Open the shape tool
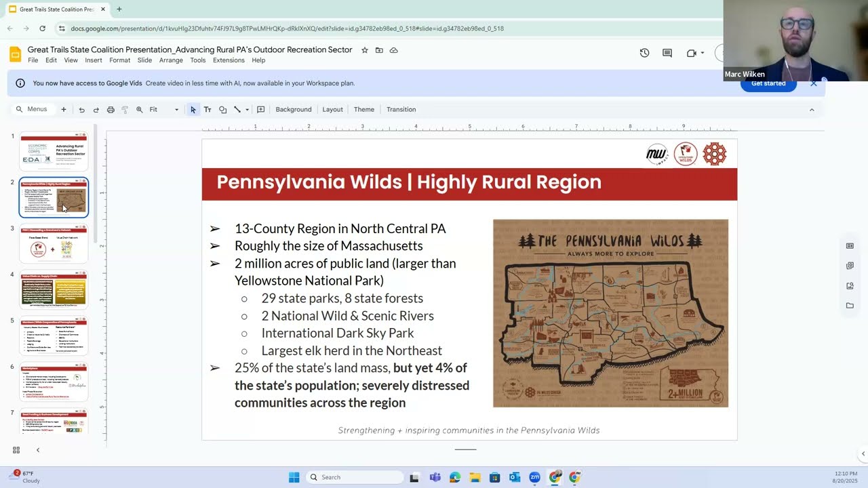 (222, 110)
